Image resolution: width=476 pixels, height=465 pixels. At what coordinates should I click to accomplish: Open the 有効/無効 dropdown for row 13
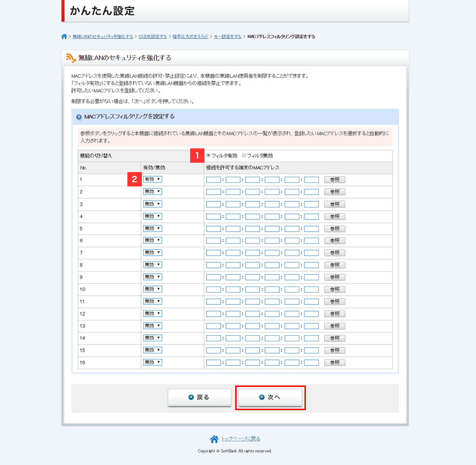152,326
